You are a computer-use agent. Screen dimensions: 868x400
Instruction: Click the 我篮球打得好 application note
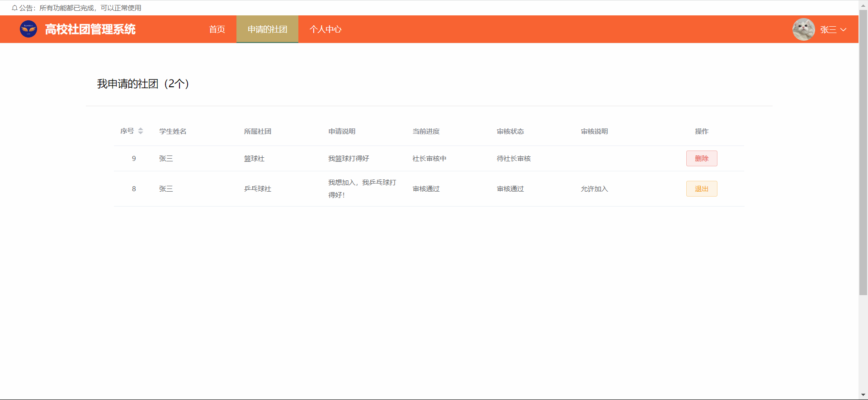pyautogui.click(x=349, y=159)
